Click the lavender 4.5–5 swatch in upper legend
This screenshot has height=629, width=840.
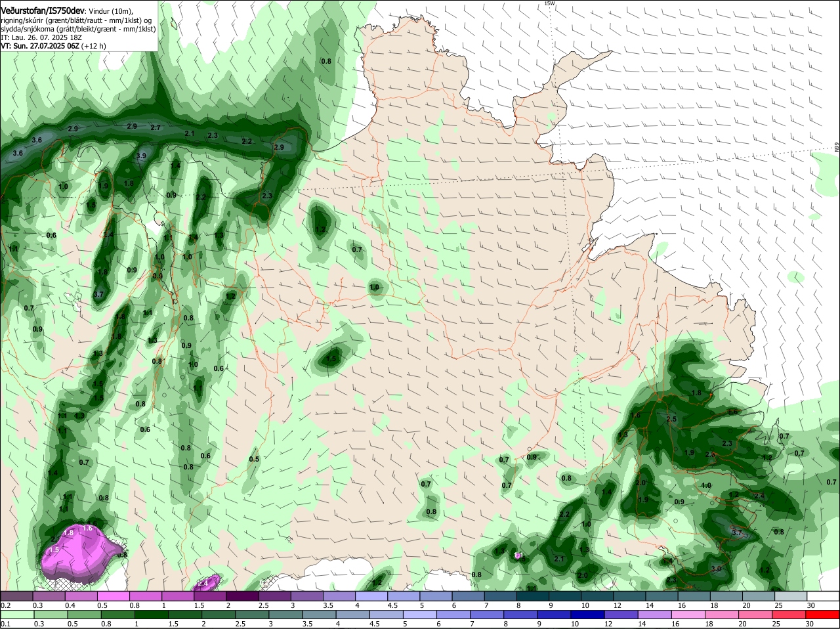point(405,596)
